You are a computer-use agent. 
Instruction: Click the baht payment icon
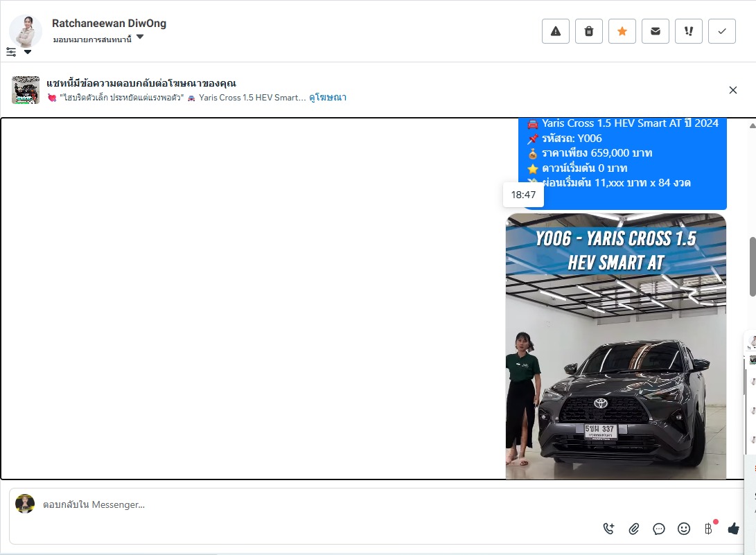[x=709, y=529]
